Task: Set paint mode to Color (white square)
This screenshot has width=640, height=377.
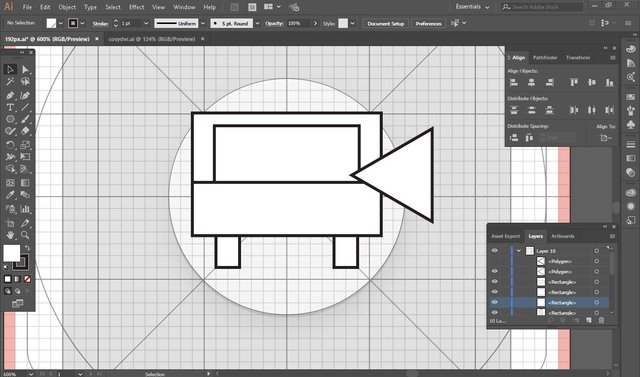Action: click(x=7, y=279)
